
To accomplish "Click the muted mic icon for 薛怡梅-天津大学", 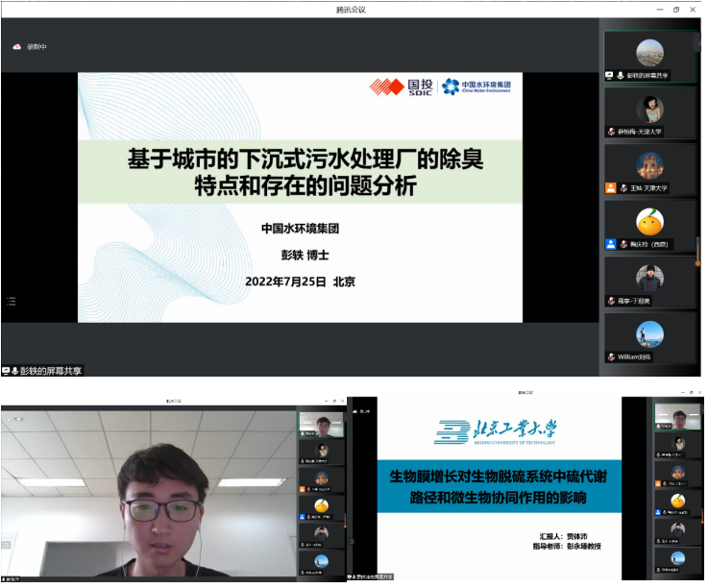I will (x=612, y=132).
